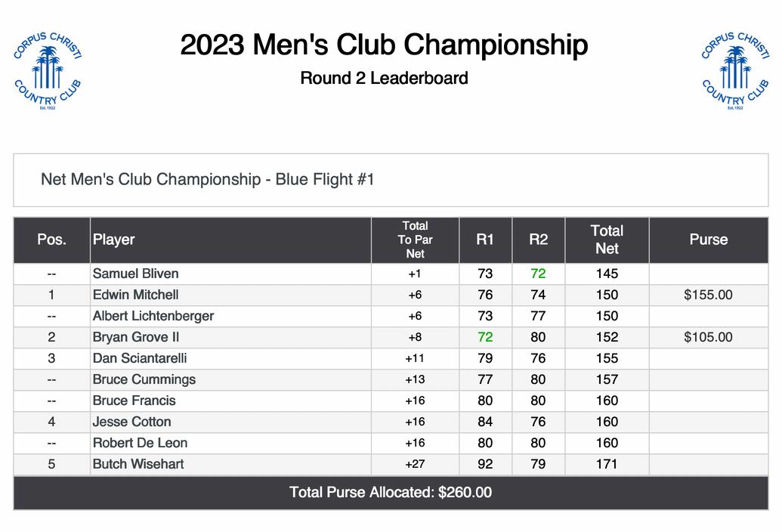
Task: Click on Albert Lichtenberger's name
Action: (x=153, y=316)
